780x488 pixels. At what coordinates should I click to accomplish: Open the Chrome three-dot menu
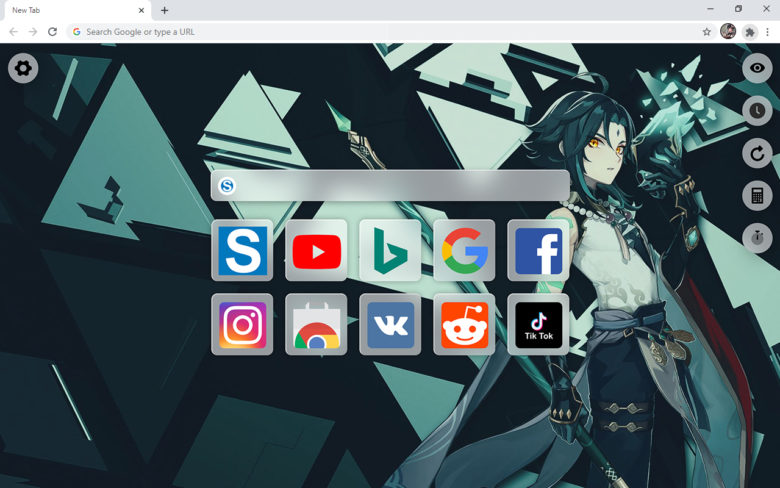point(768,32)
